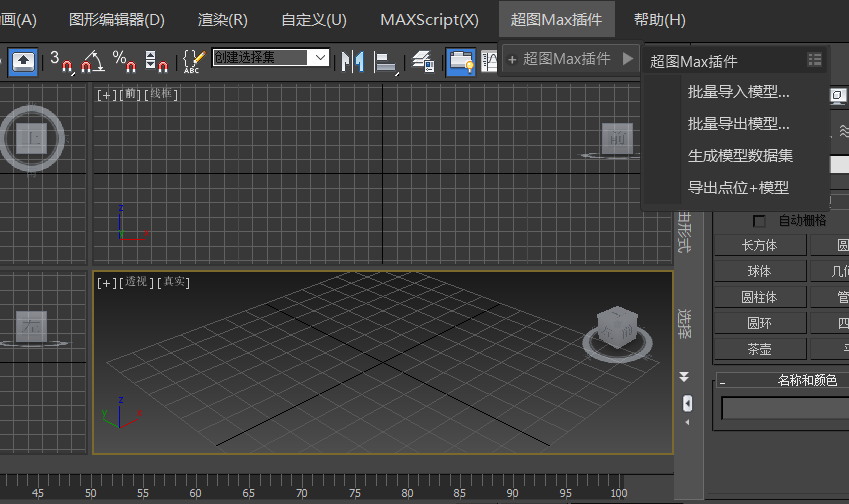849x504 pixels.
Task: Choose 批量导入模型... from the menu
Action: (738, 92)
